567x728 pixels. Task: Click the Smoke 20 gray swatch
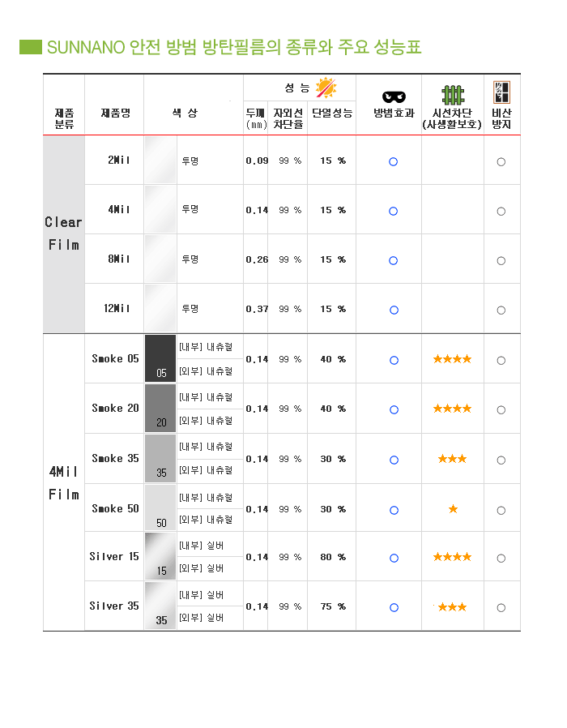click(160, 408)
